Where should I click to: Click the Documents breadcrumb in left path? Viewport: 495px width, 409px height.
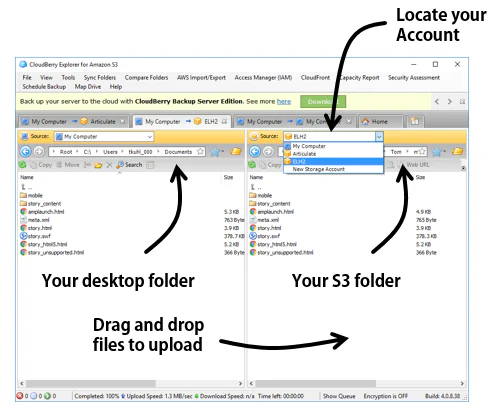click(x=178, y=152)
